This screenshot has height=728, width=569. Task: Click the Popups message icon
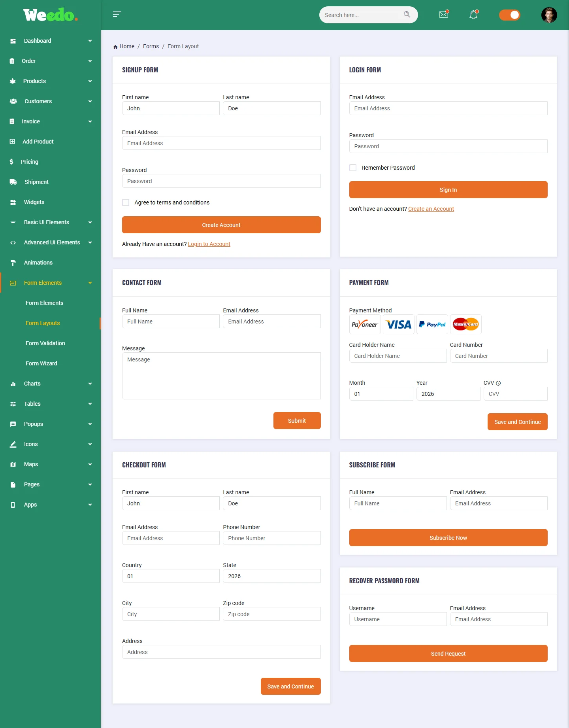tap(13, 424)
